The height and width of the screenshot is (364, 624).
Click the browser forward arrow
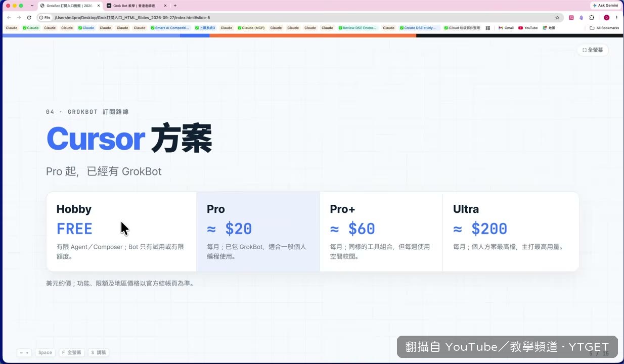(x=19, y=17)
